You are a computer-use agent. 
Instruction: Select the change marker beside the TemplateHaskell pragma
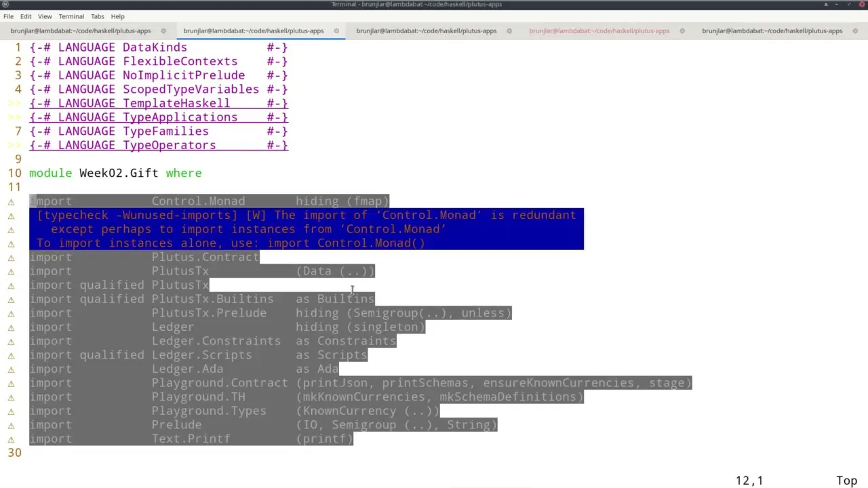(14, 103)
